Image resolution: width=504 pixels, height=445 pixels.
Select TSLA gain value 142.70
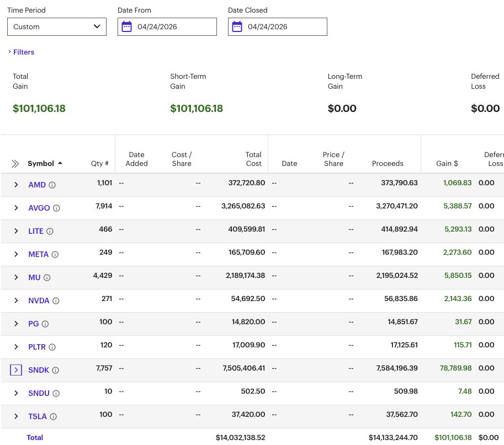point(461,415)
